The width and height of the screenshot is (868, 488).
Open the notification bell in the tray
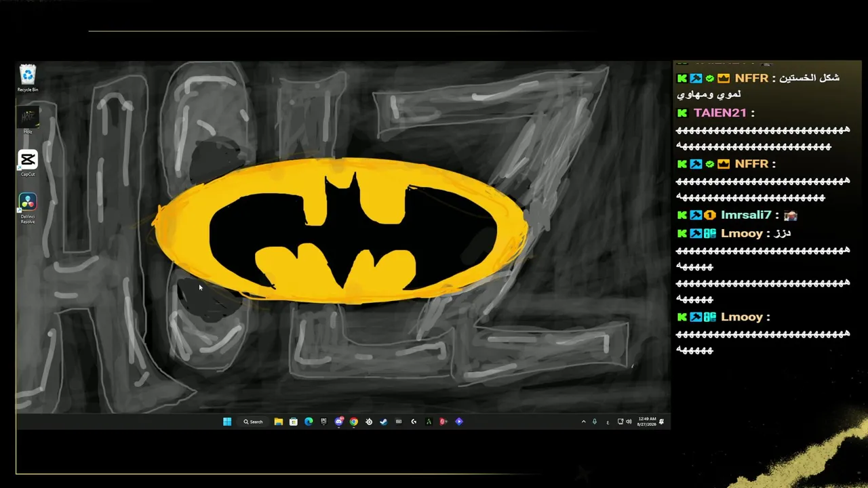[x=661, y=422]
